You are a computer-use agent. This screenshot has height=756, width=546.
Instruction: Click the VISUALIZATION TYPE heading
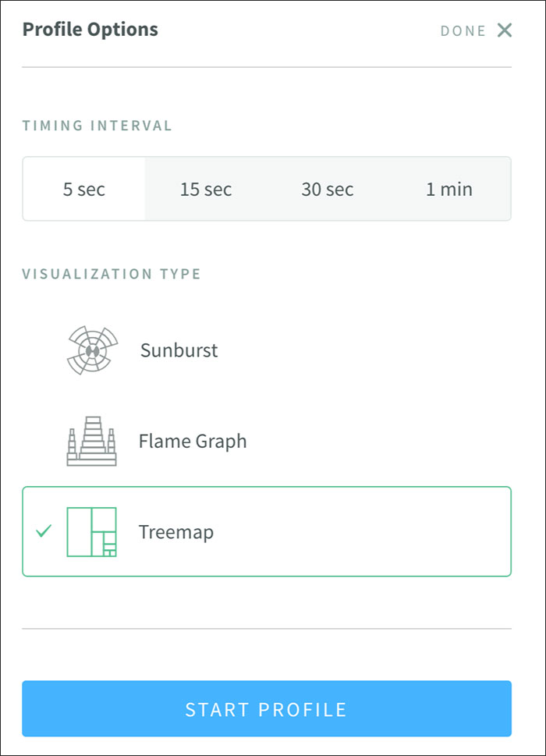112,274
